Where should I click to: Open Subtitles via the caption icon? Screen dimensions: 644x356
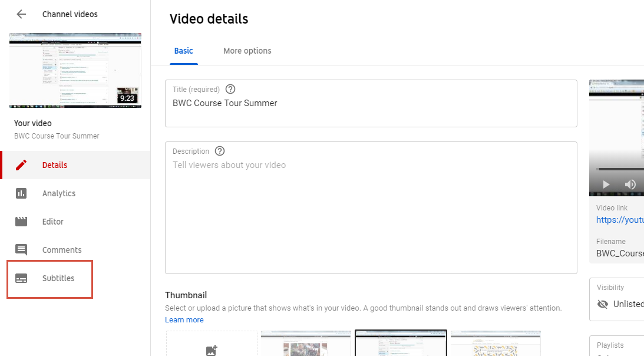[21, 278]
